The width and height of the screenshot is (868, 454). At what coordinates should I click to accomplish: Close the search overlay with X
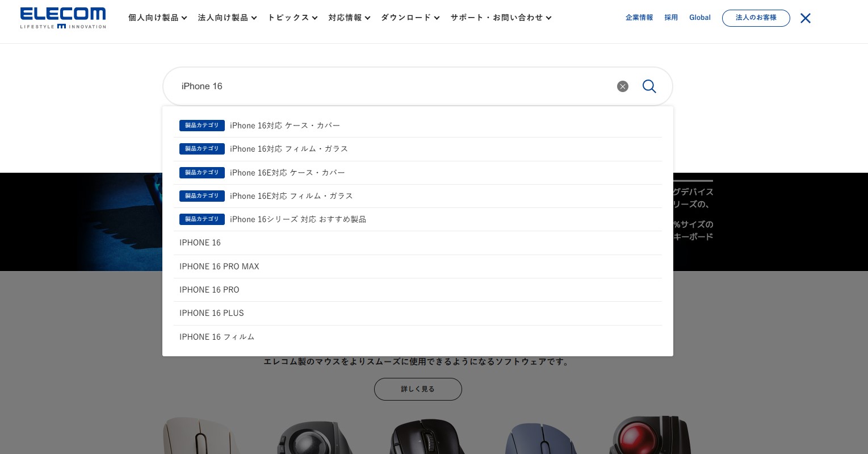click(805, 18)
